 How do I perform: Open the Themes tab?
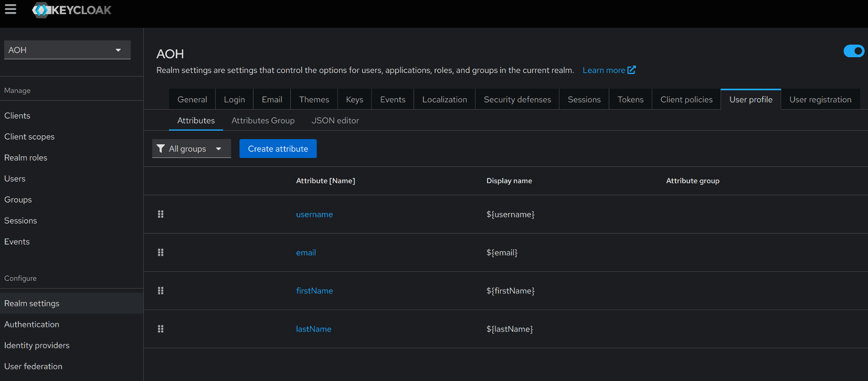tap(314, 99)
